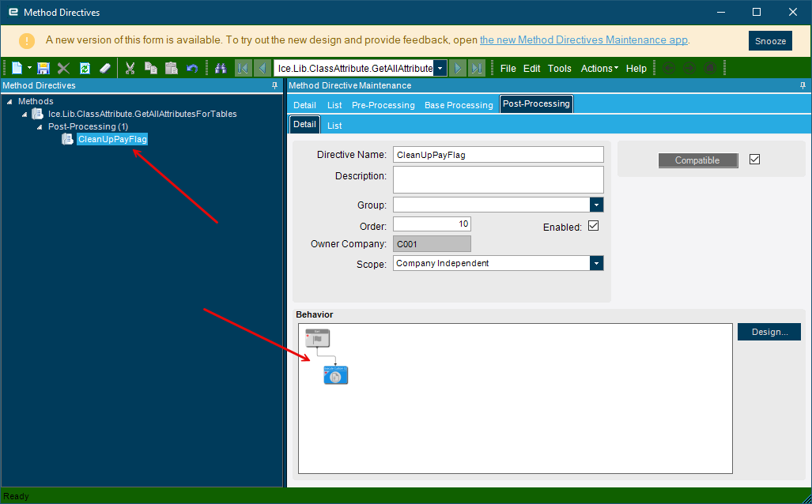Click the Clear eraser icon

pos(105,68)
